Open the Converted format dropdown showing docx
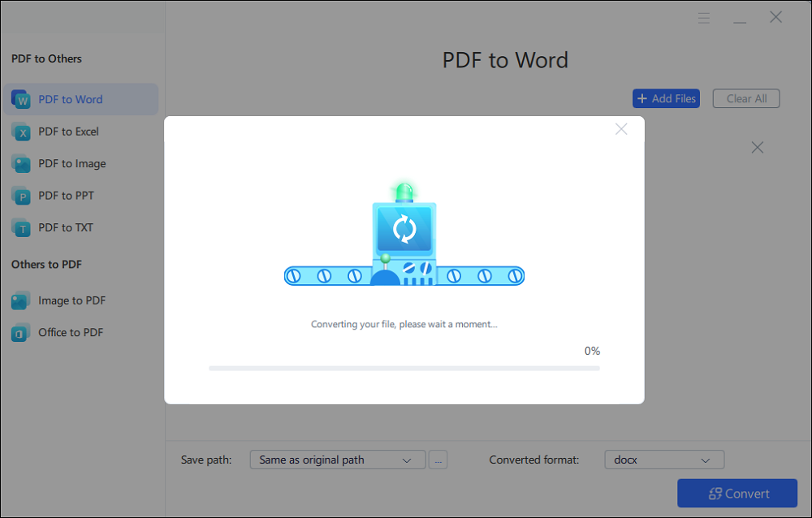The width and height of the screenshot is (812, 518). tap(664, 460)
